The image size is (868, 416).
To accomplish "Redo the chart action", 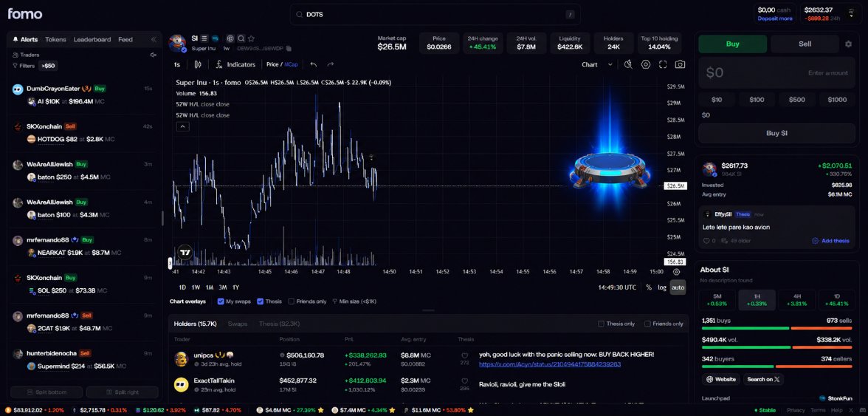I will [331, 64].
